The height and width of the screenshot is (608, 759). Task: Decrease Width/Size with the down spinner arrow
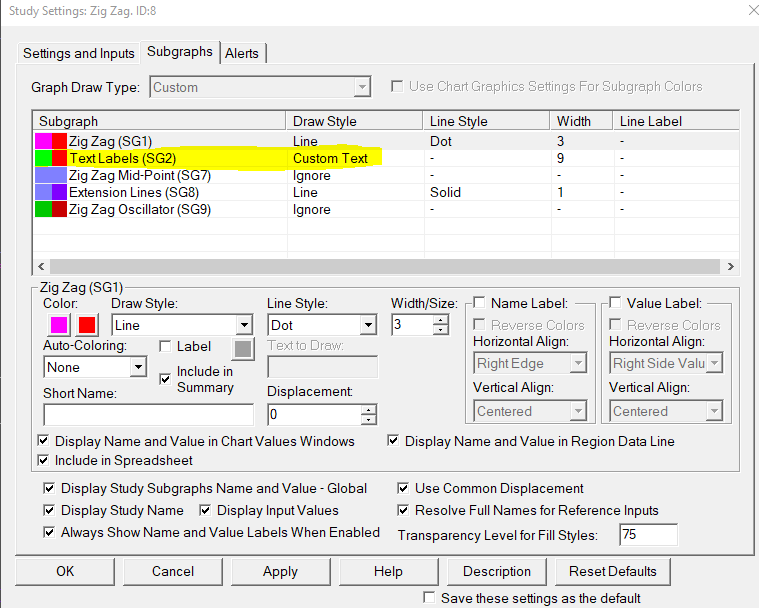pos(440,330)
